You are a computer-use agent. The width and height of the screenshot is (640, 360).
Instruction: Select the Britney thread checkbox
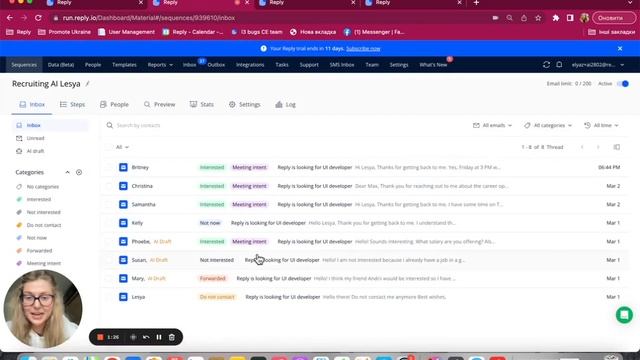click(x=109, y=167)
